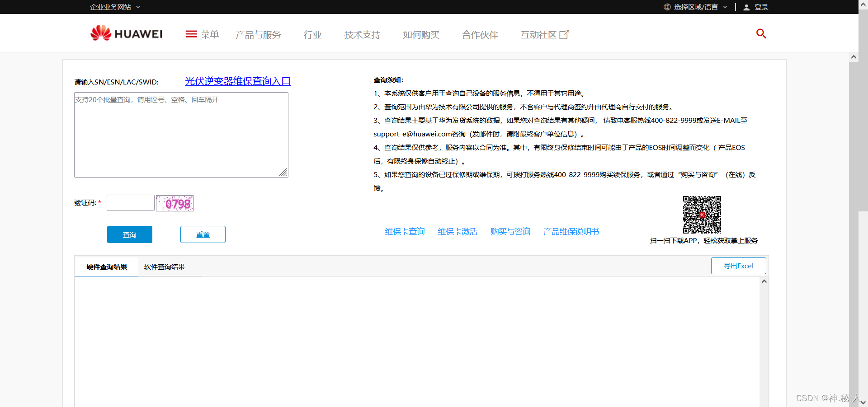This screenshot has width=868, height=407.
Task: Open 行业 navigation menu
Action: [x=313, y=35]
